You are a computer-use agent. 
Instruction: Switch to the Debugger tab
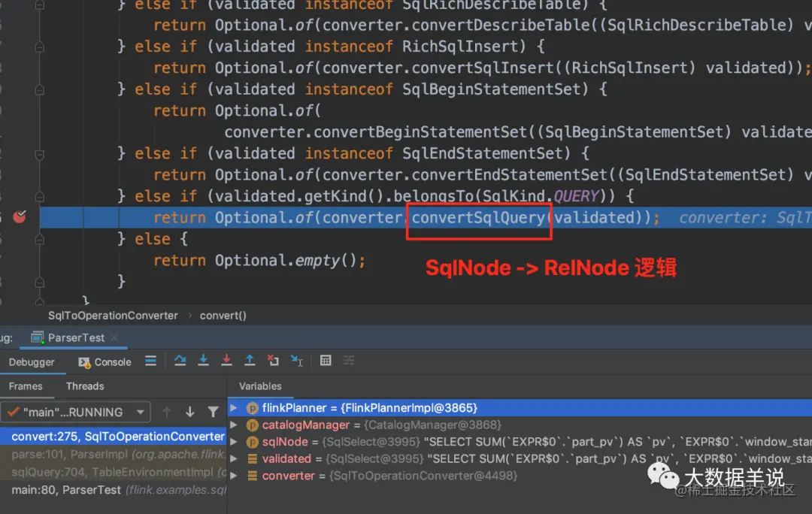[x=32, y=362]
